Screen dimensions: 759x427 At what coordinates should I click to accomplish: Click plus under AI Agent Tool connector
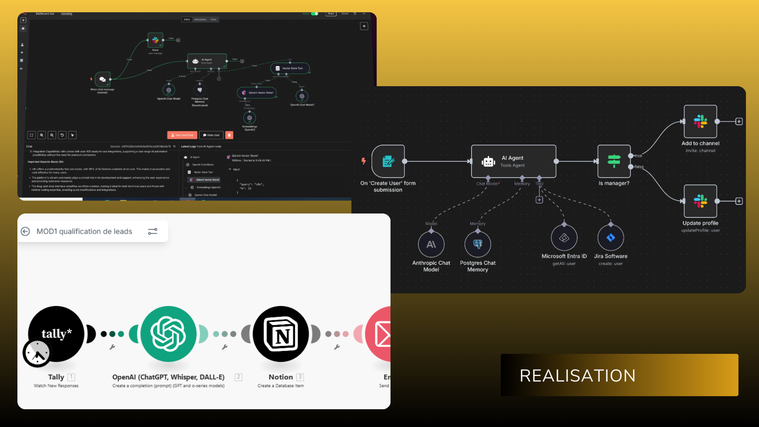point(539,199)
